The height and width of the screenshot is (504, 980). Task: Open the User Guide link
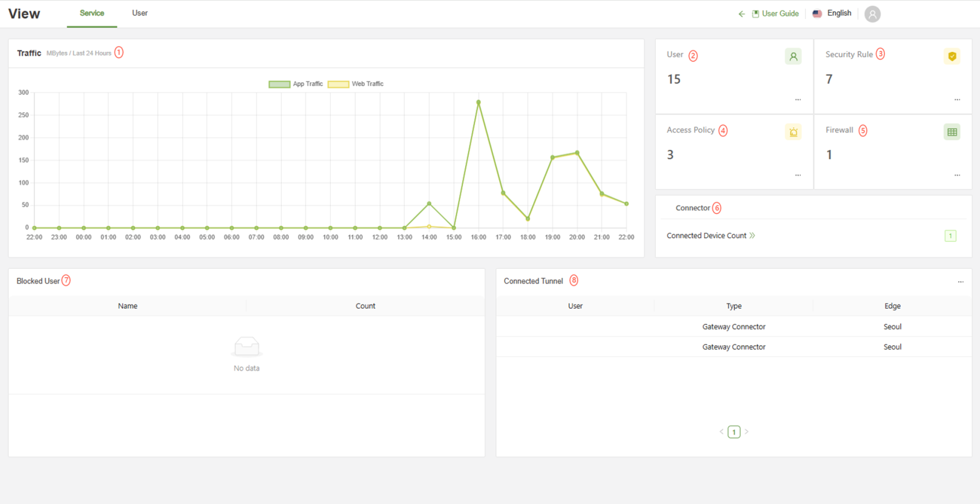[x=779, y=13]
